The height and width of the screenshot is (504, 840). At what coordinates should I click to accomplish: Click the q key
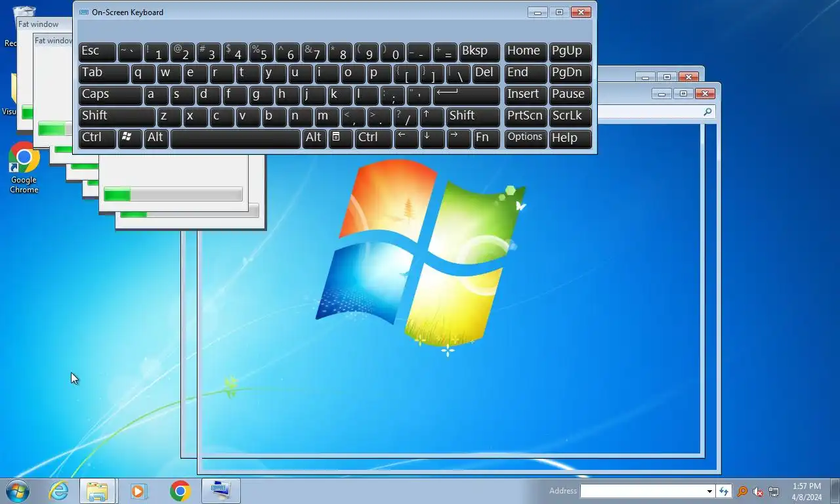143,73
